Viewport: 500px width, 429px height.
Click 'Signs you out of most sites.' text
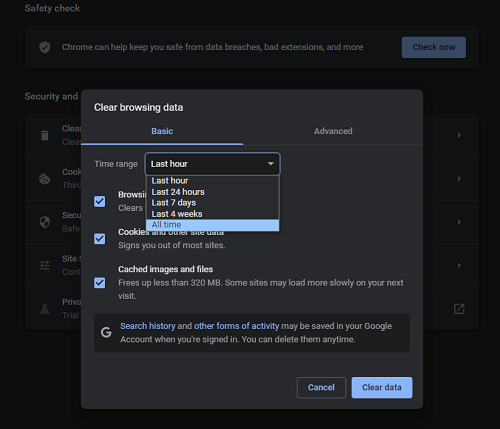[x=172, y=245]
